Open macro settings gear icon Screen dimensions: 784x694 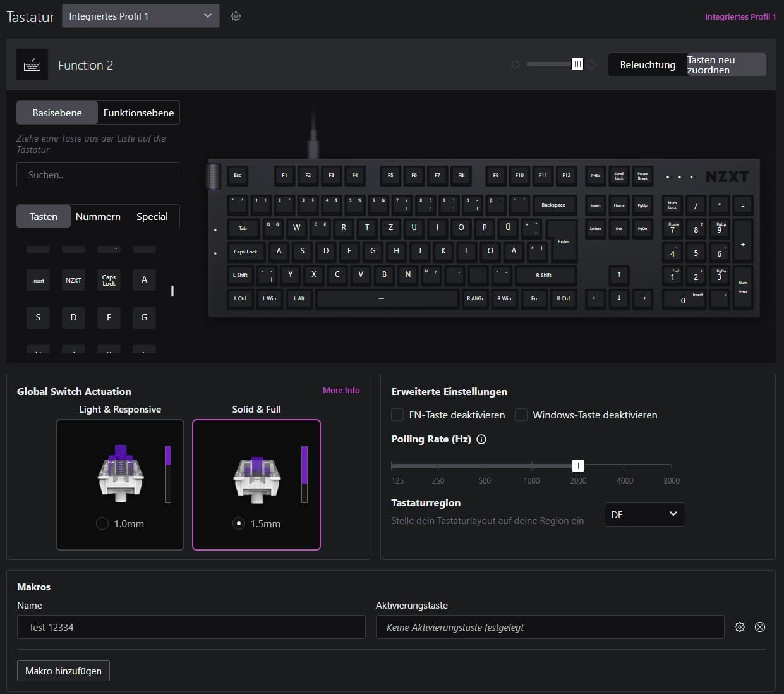click(740, 627)
